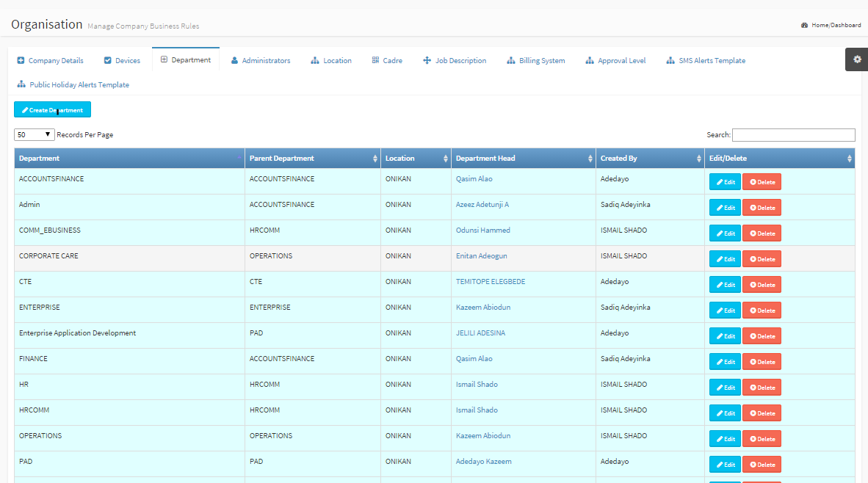This screenshot has width=868, height=483.
Task: Click the Search input field
Action: point(793,135)
